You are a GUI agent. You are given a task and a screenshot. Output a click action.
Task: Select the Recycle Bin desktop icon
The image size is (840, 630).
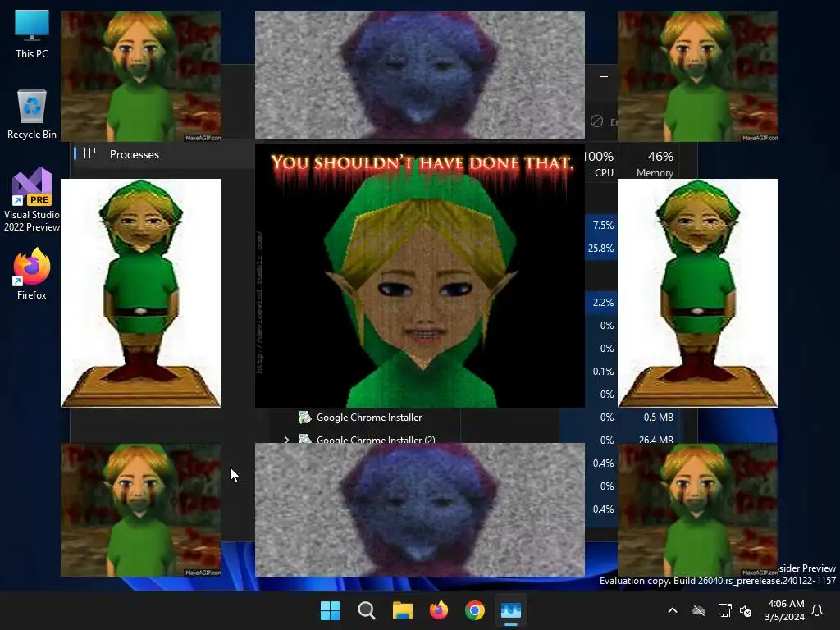pyautogui.click(x=32, y=114)
